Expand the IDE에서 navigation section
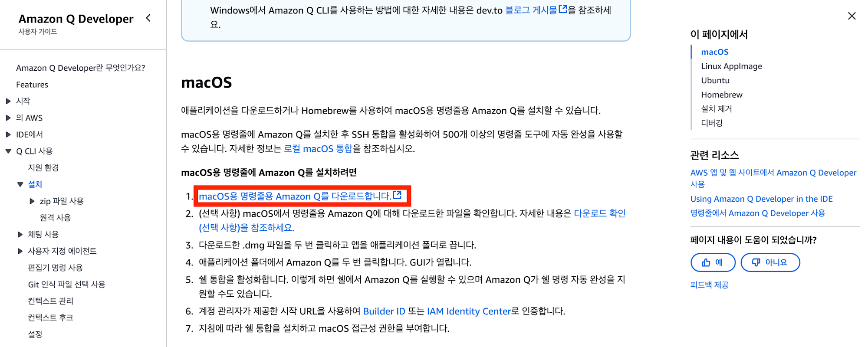868x347 pixels. [8, 135]
